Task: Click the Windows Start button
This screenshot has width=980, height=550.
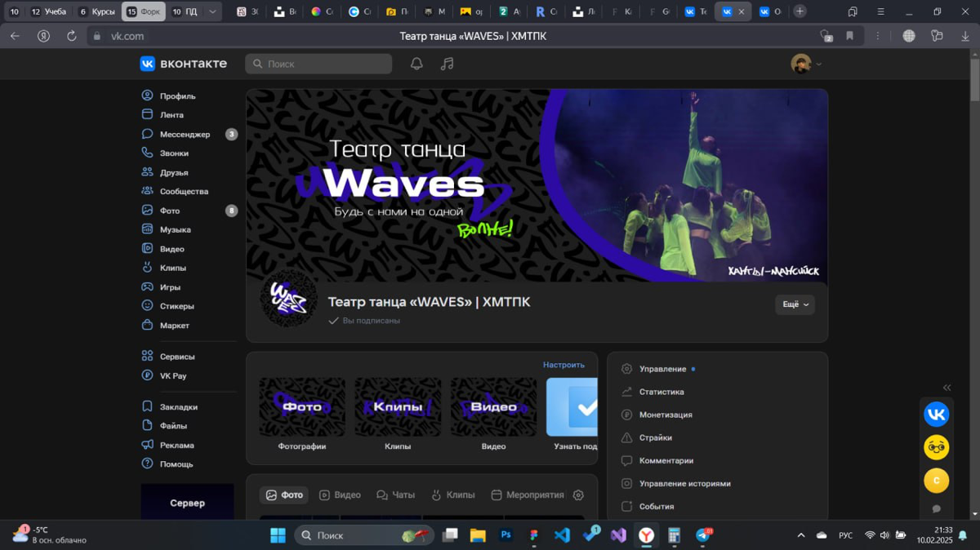Action: pyautogui.click(x=278, y=535)
